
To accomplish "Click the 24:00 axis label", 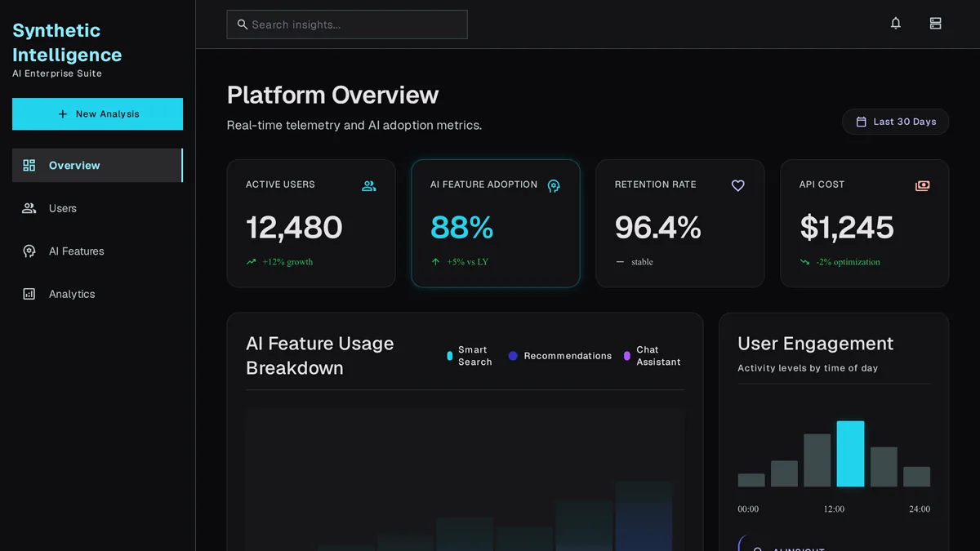I will [920, 509].
